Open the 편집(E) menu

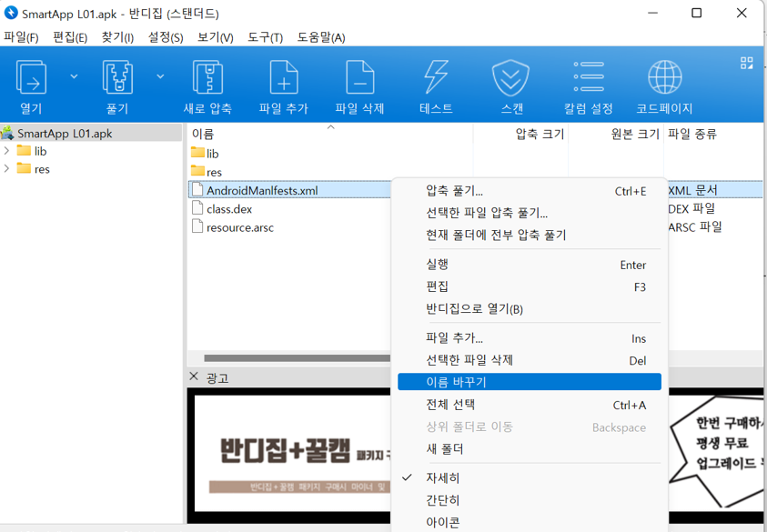(70, 37)
